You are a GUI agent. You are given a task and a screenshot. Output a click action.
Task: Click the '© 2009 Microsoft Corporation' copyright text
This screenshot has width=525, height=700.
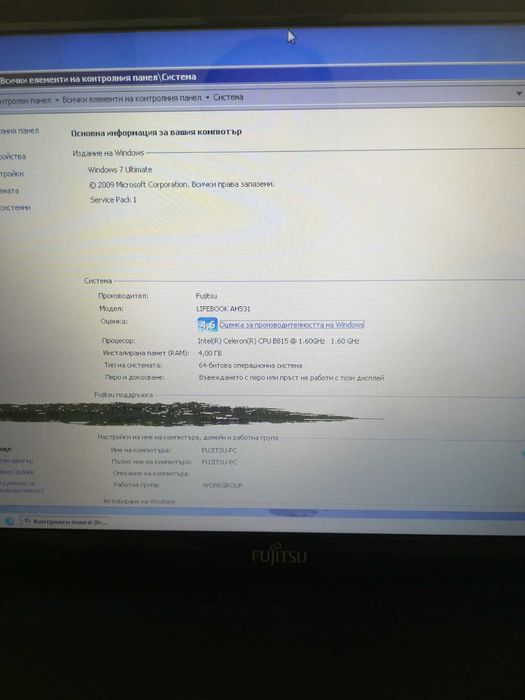(x=138, y=184)
